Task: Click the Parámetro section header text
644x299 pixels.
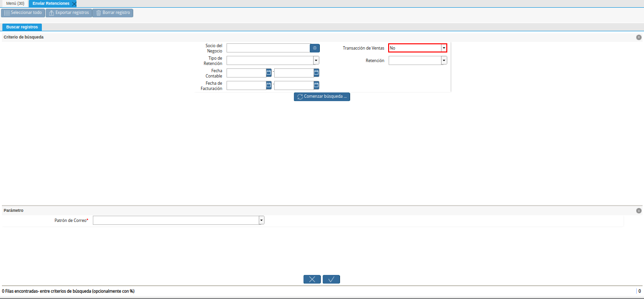Action: [13, 210]
